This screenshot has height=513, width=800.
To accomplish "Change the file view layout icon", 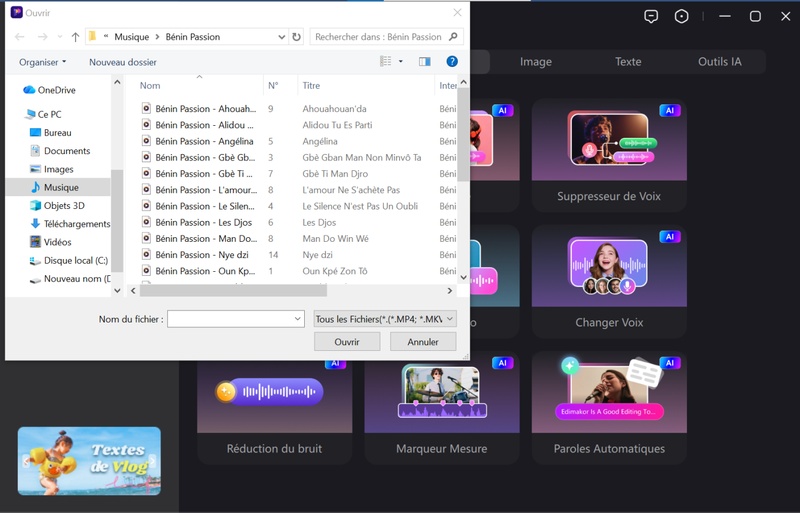I will [386, 62].
